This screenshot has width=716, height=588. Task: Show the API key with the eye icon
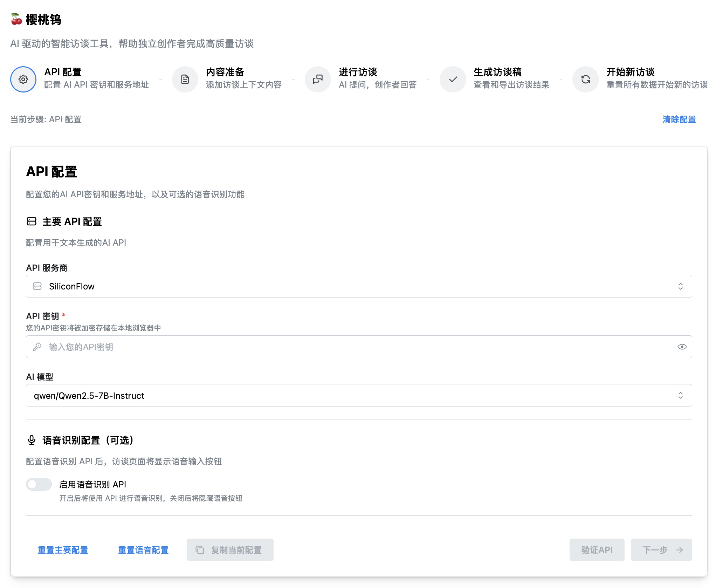click(682, 347)
